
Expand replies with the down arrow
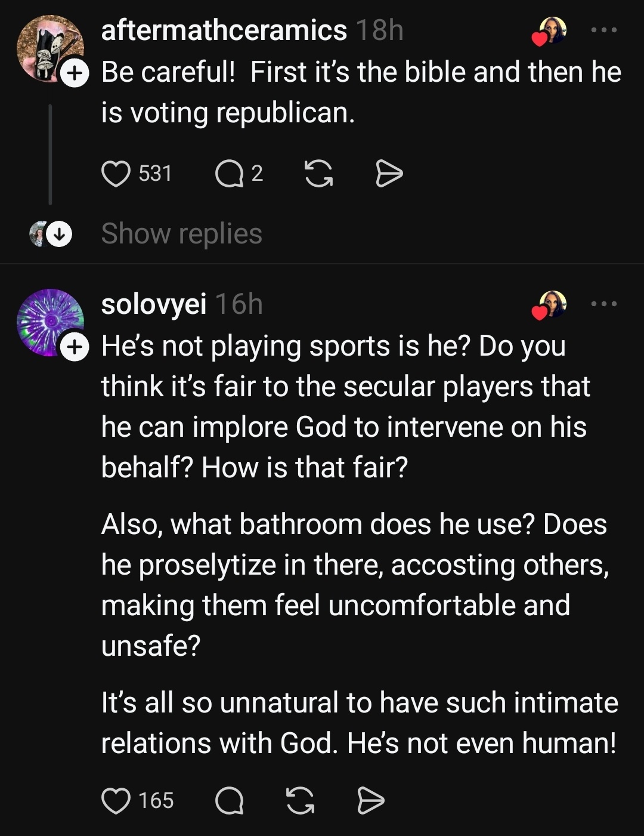(x=59, y=235)
